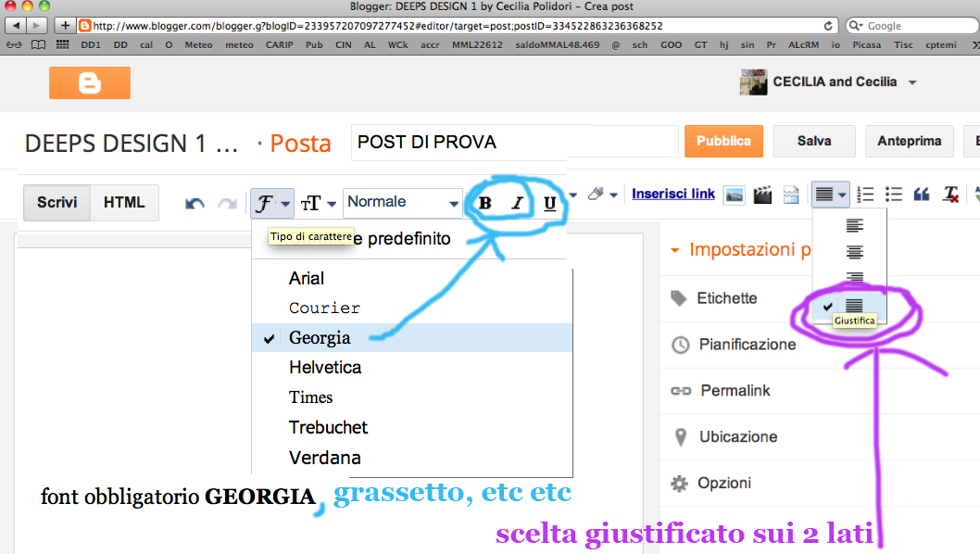Open the CARIP bookmark
The image size is (980, 554).
click(x=280, y=45)
